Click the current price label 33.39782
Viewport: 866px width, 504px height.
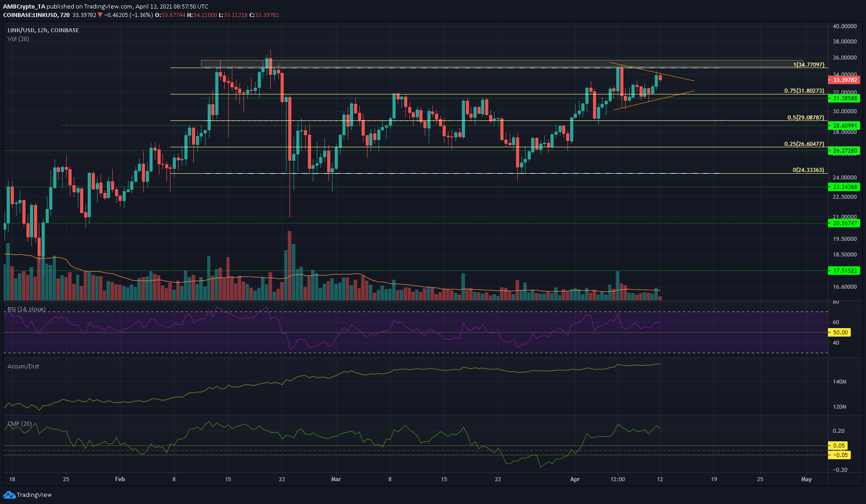[844, 80]
